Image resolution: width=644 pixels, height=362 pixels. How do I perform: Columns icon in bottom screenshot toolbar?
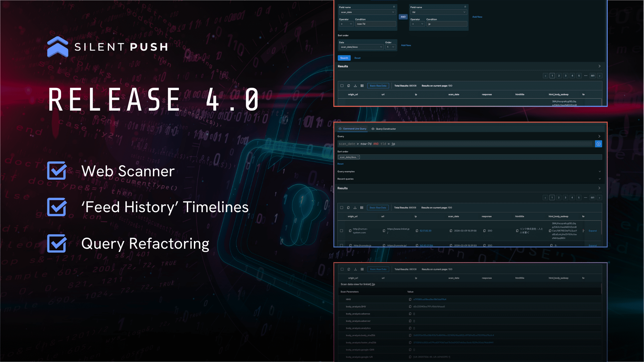pyautogui.click(x=362, y=269)
